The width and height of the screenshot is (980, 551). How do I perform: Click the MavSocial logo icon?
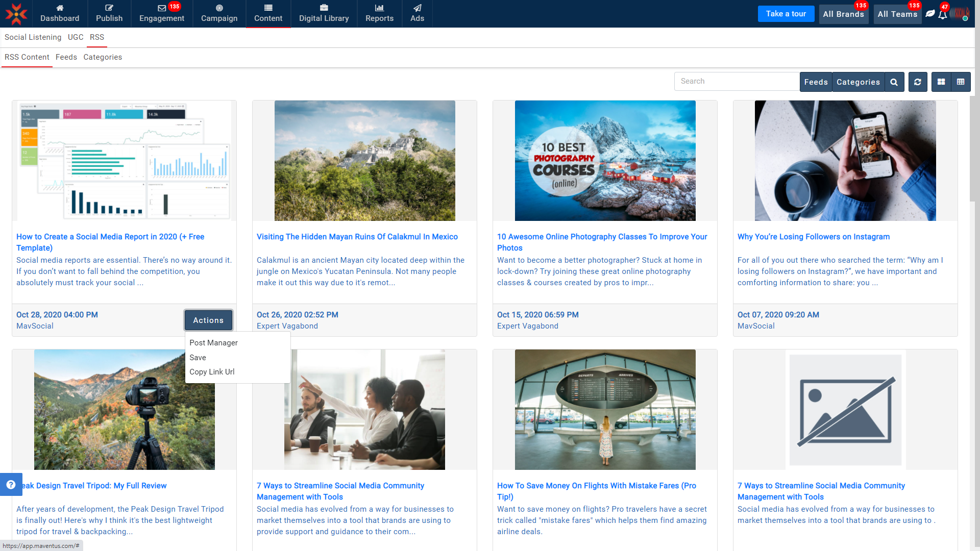coord(16,14)
